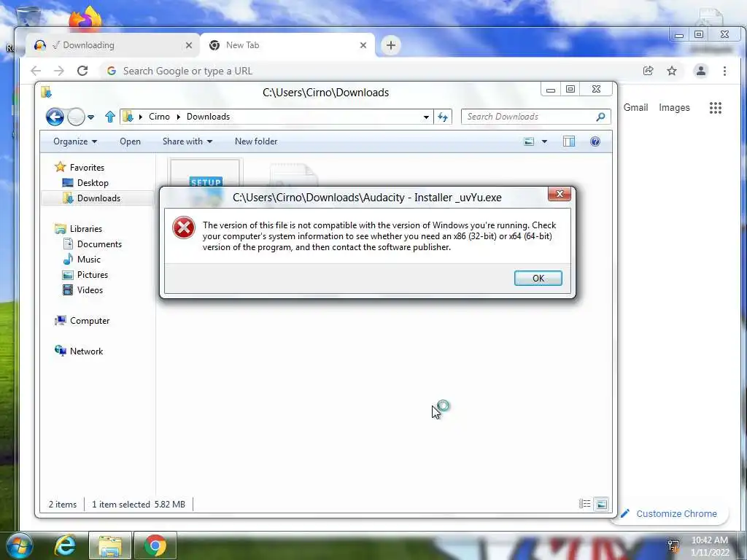Click OK in the error dialog
Viewport: 747px width, 560px height.
[x=538, y=278]
